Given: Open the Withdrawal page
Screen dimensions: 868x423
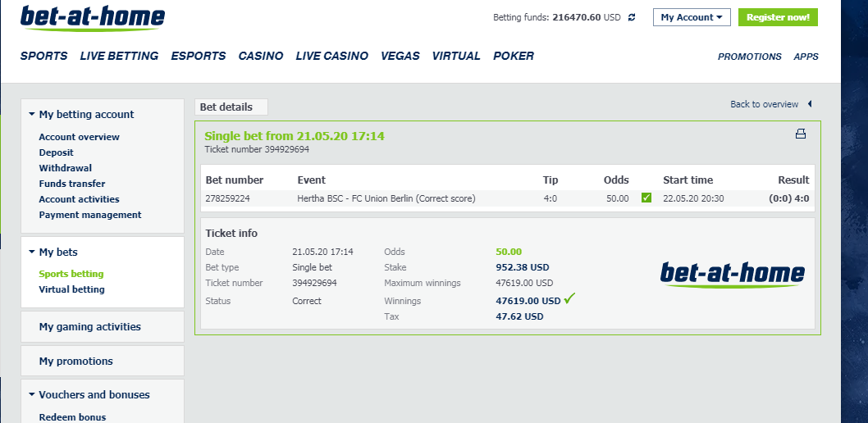Looking at the screenshot, I should pyautogui.click(x=66, y=168).
